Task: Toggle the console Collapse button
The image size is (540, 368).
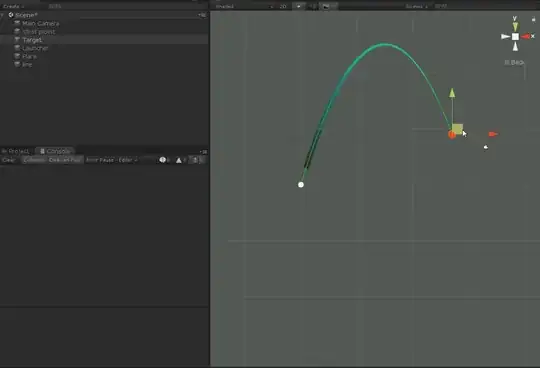Action: 34,160
